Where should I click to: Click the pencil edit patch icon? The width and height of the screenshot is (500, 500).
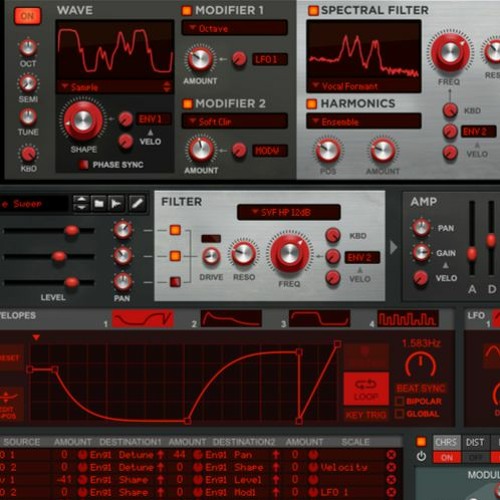point(137,203)
